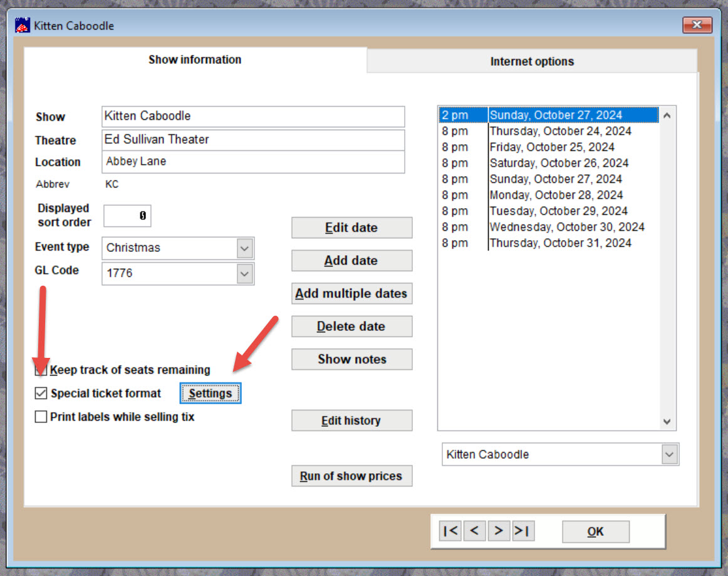Select 8 pm Friday, October 25, 2024
The image size is (728, 576).
pyautogui.click(x=549, y=147)
